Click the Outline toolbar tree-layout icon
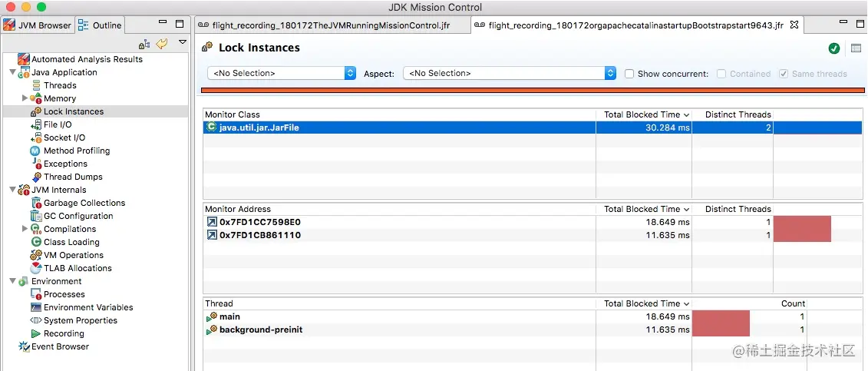Screen dimensions: 868x371 (x=144, y=43)
